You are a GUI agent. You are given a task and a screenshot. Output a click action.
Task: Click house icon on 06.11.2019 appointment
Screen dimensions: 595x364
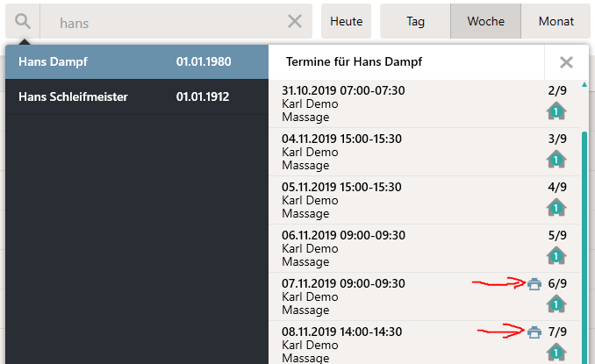[x=556, y=255]
